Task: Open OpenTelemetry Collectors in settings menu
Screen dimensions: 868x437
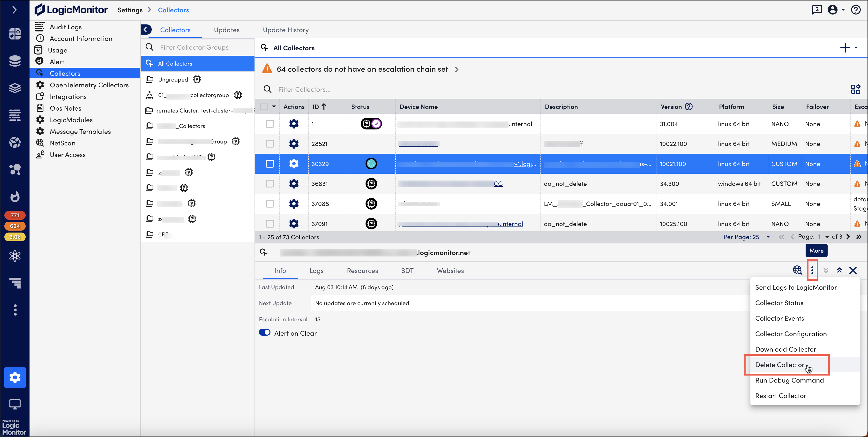Action: point(89,85)
